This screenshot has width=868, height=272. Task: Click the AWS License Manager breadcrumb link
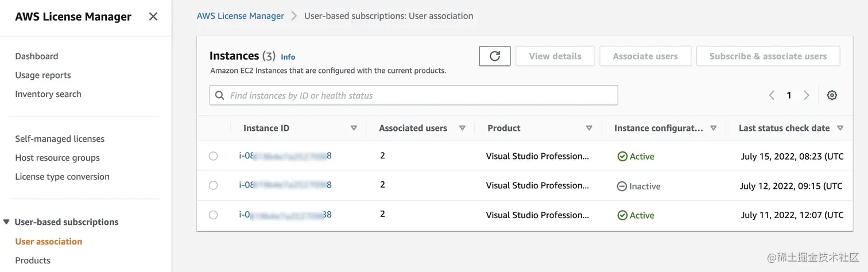[241, 16]
